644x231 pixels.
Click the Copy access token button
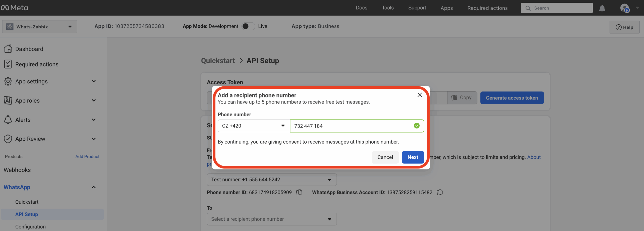[462, 98]
